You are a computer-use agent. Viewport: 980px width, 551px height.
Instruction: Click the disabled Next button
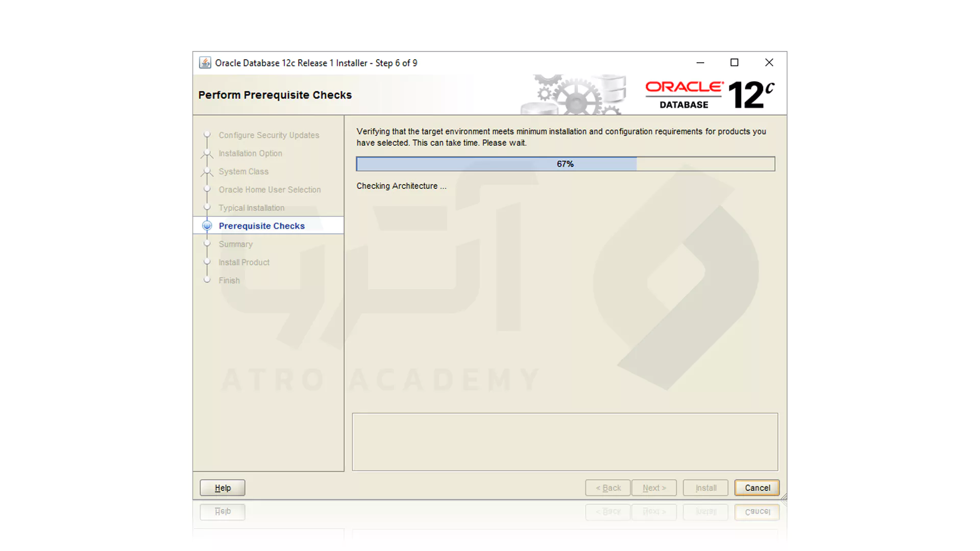(654, 487)
